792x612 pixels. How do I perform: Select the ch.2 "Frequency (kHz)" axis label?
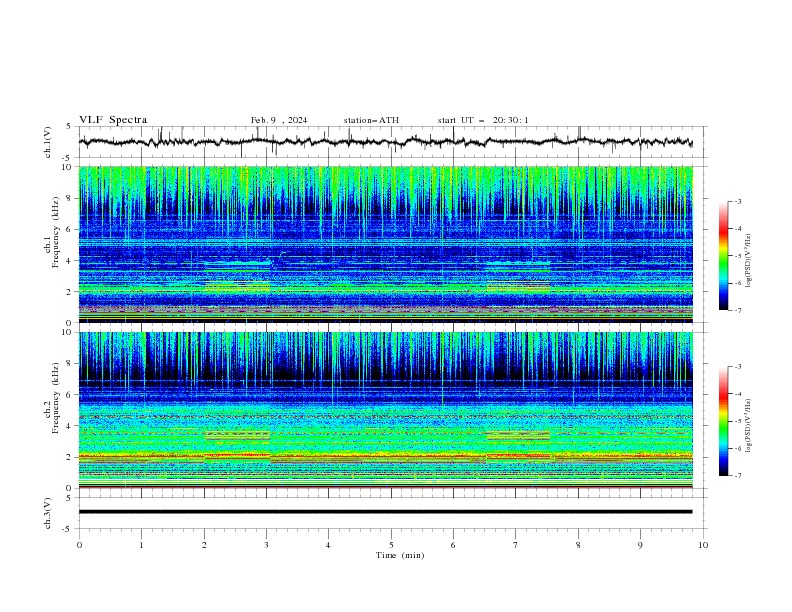point(56,397)
